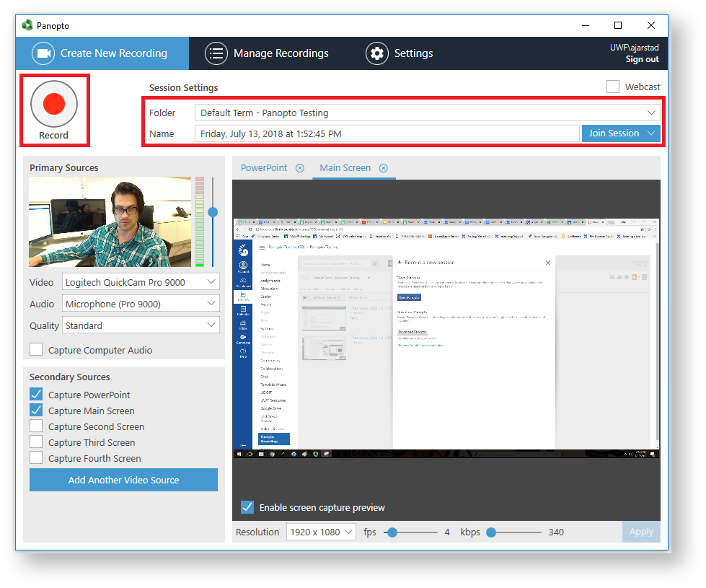Click the Secondary Sources heading
The height and width of the screenshot is (588, 706).
(x=70, y=377)
